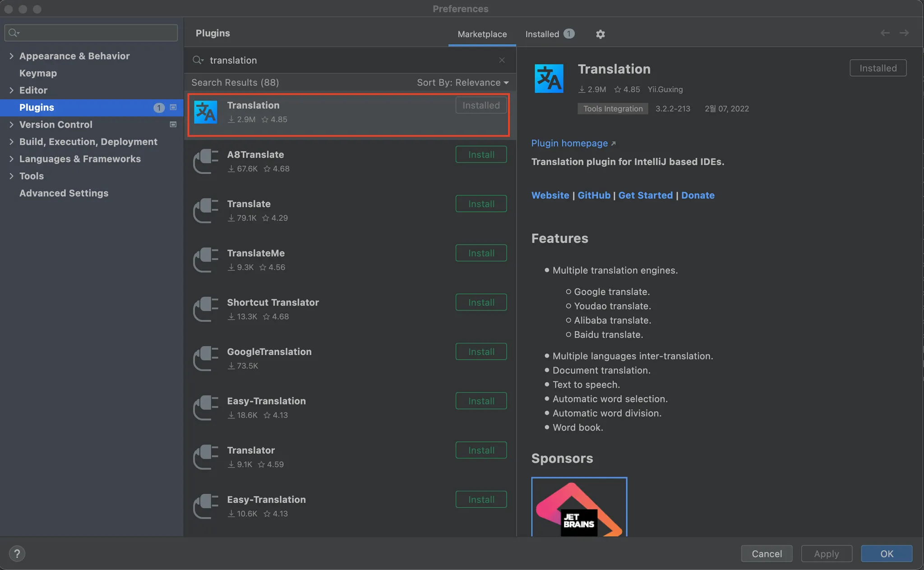Viewport: 924px width, 570px height.
Task: Click the plugins settings gear icon
Action: [600, 34]
